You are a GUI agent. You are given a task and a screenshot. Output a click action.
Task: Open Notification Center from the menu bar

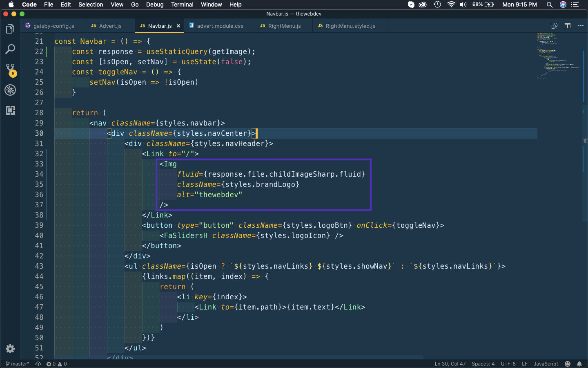coord(575,4)
